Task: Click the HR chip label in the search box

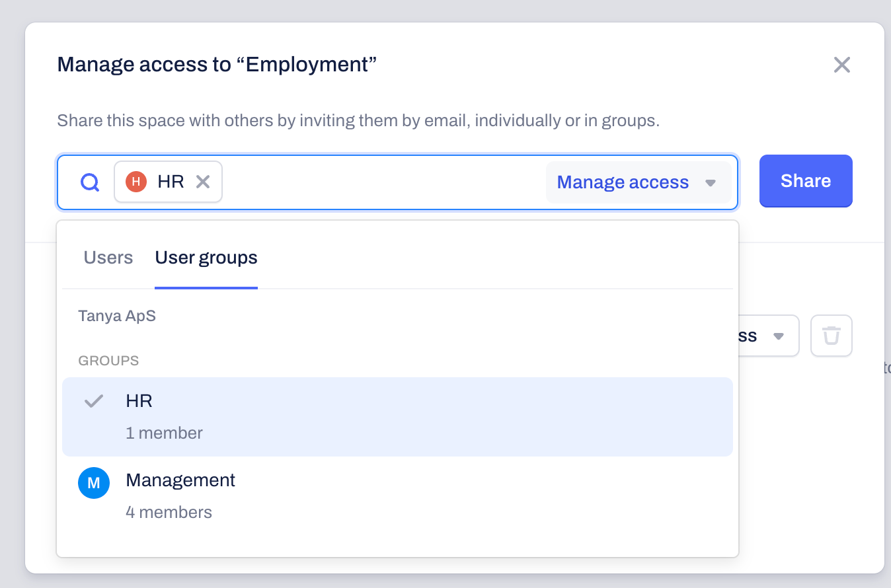Action: [x=171, y=182]
